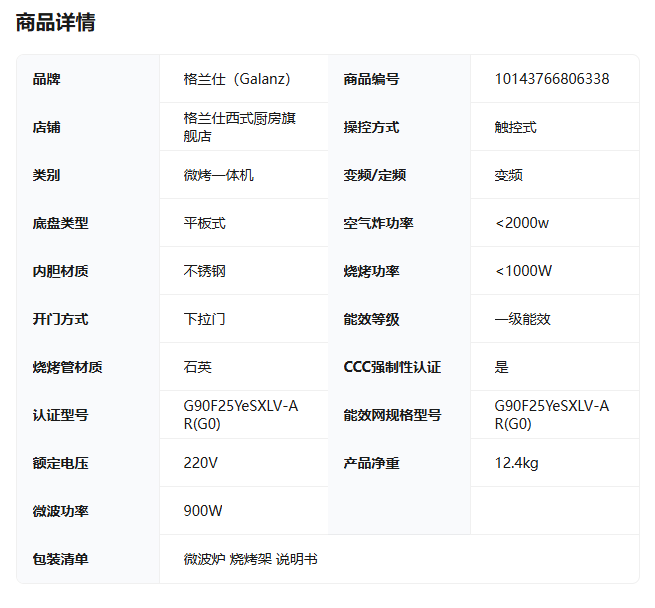
Task: Click the 商品详情 section heading
Action: 56,22
